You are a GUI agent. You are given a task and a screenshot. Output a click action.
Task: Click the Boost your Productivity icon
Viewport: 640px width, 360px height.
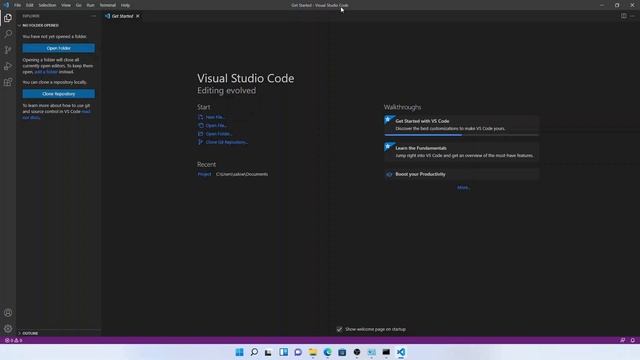(389, 174)
